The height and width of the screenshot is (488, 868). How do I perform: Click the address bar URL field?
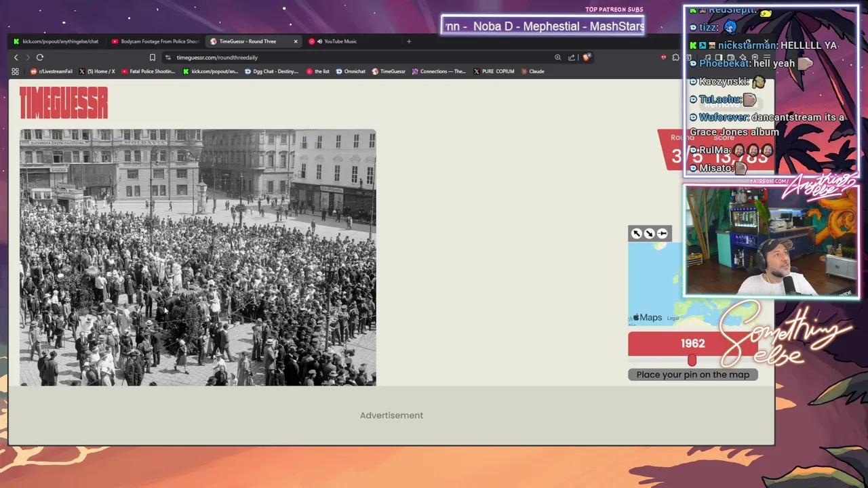coord(359,58)
